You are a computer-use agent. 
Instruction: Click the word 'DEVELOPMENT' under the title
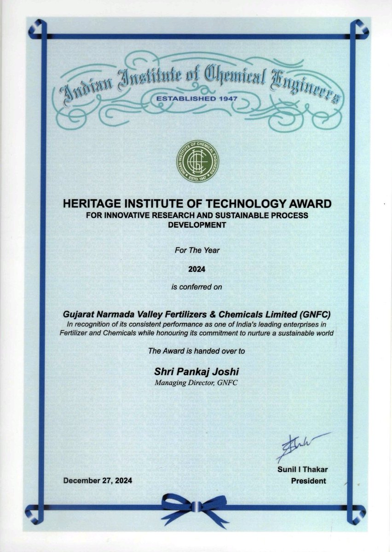pyautogui.click(x=196, y=225)
